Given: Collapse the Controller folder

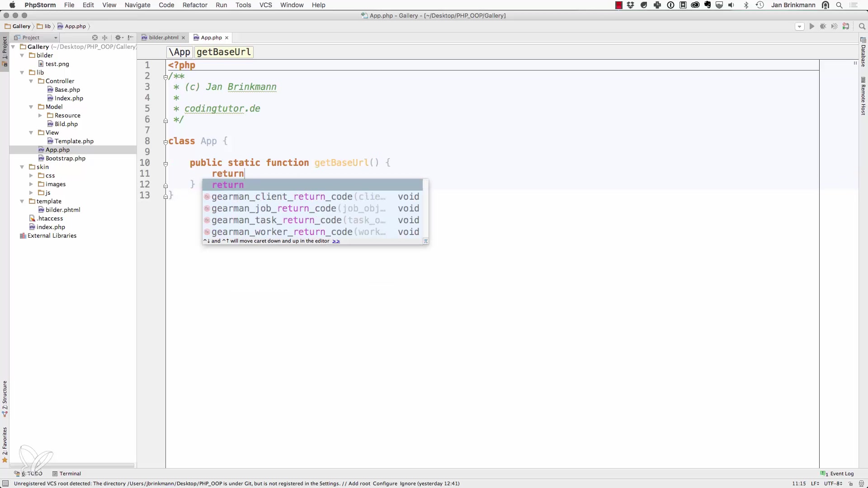Looking at the screenshot, I should pyautogui.click(x=31, y=81).
